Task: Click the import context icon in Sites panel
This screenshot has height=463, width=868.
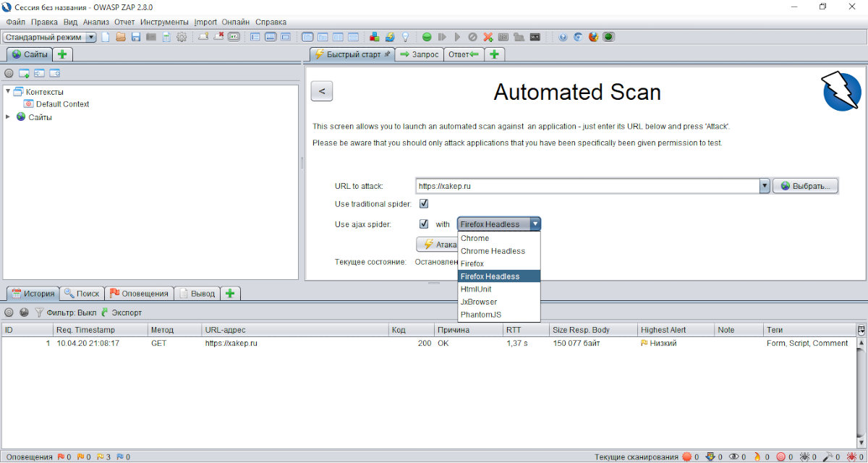Action: tap(39, 73)
